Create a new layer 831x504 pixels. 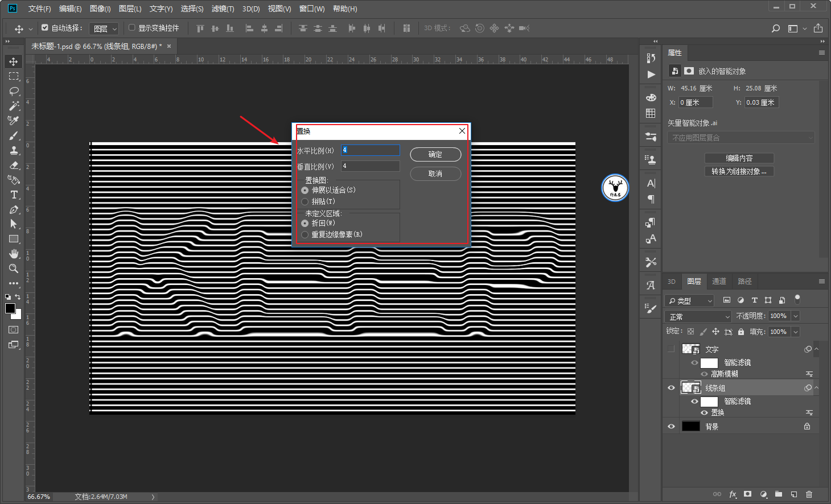[x=794, y=494]
